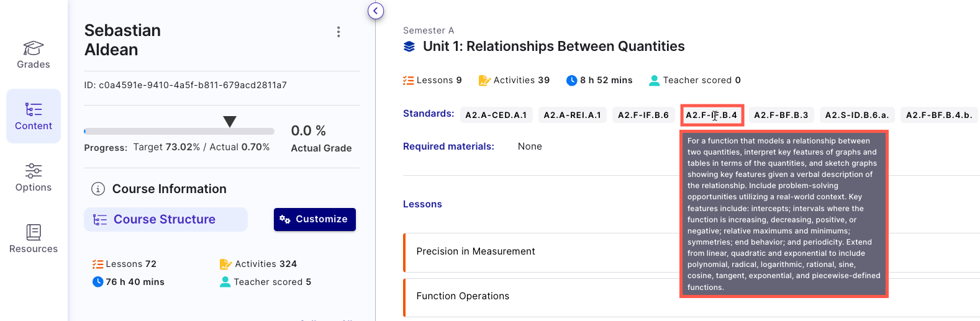Click the Activities 324 pencil icon
The image size is (980, 321).
225,264
